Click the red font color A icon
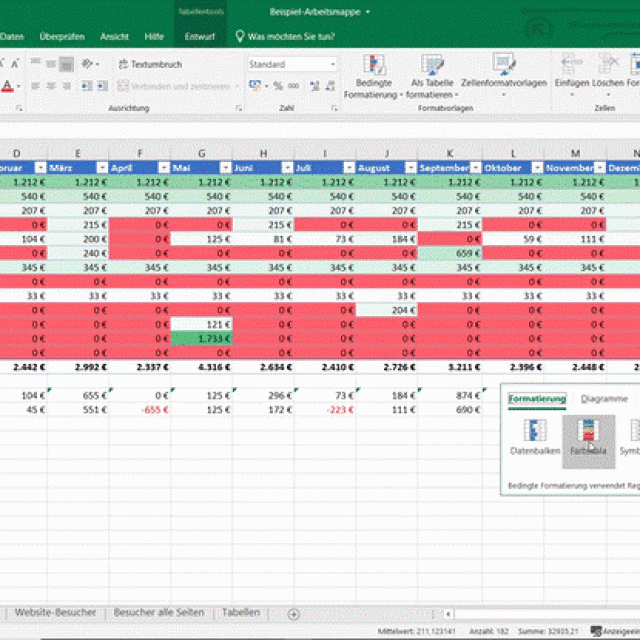The image size is (640, 640). point(7,86)
